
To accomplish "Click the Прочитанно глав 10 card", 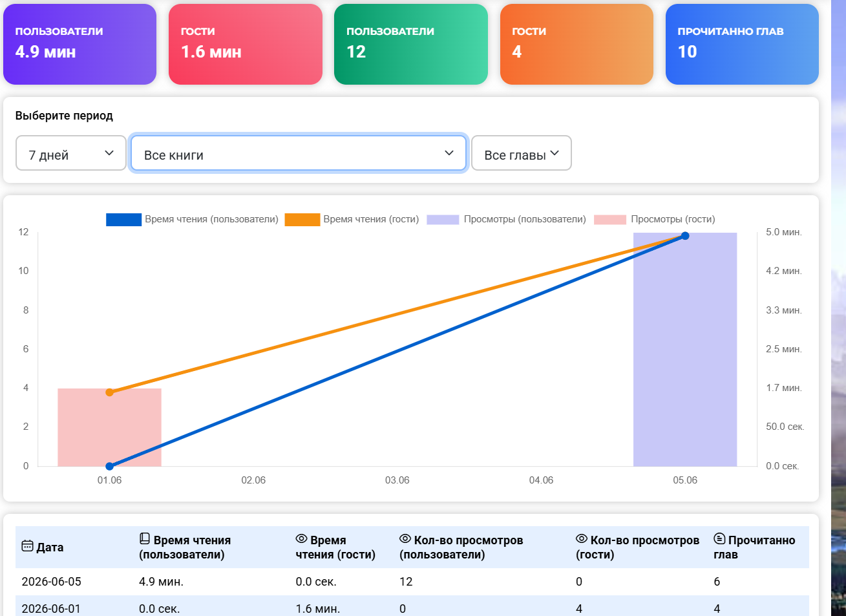I will pos(742,44).
